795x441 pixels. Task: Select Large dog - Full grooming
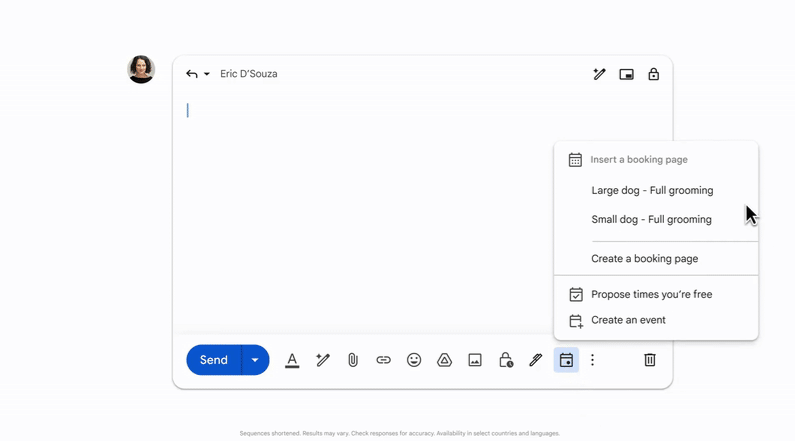tap(656, 191)
